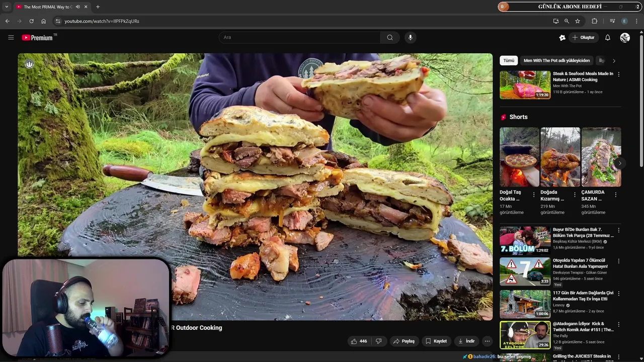The height and width of the screenshot is (362, 644).
Task: Open notifications bell
Action: coord(607,37)
